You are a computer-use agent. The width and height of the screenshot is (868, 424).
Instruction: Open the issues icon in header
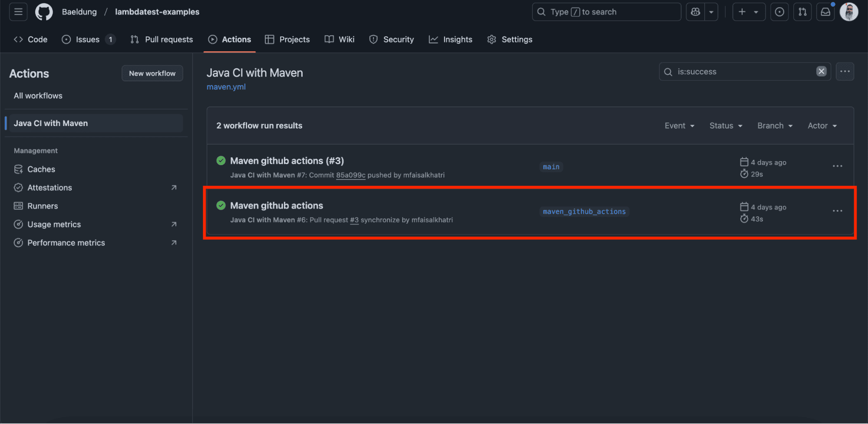coord(779,12)
